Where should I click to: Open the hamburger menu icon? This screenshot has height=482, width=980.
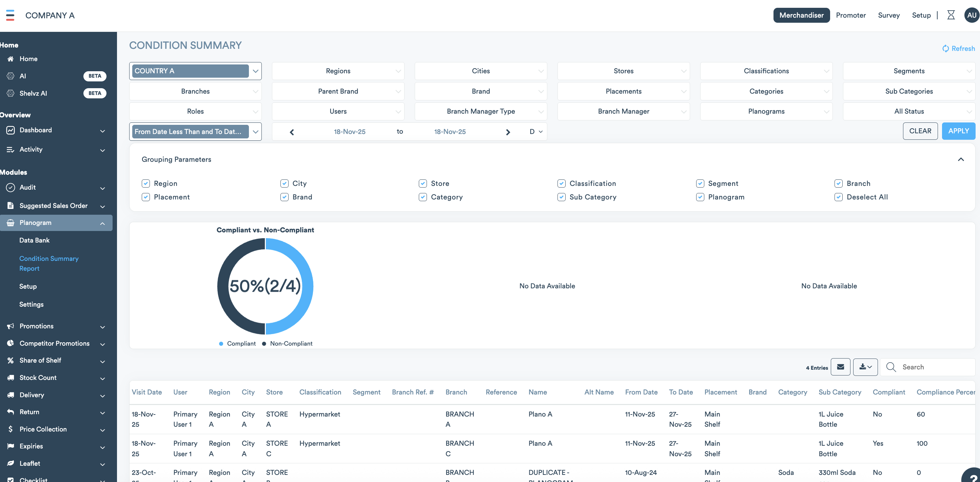(10, 15)
